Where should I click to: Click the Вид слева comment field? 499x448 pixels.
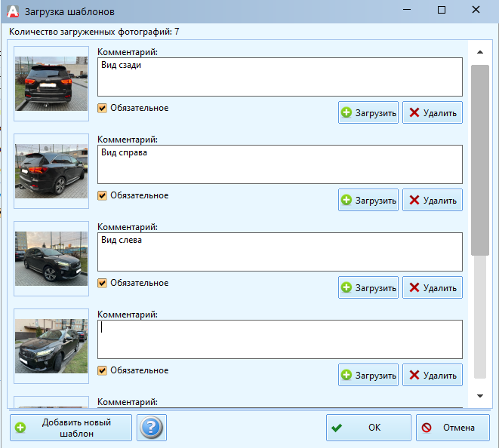coord(280,252)
